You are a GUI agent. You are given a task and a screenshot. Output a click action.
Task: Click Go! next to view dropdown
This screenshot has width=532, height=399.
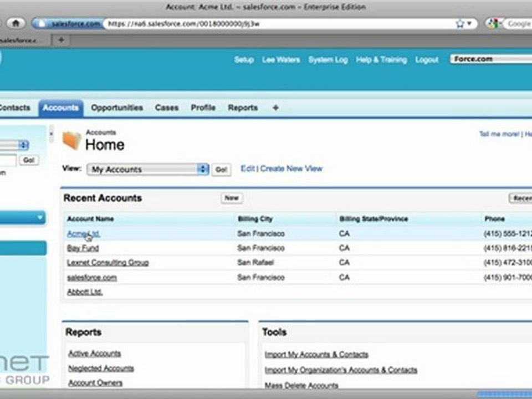[221, 170]
